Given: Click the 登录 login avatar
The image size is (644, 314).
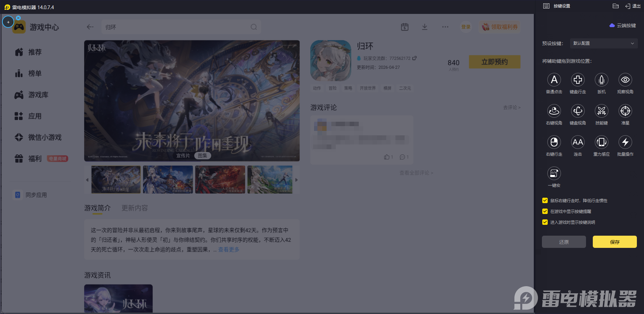Looking at the screenshot, I should pos(466,27).
